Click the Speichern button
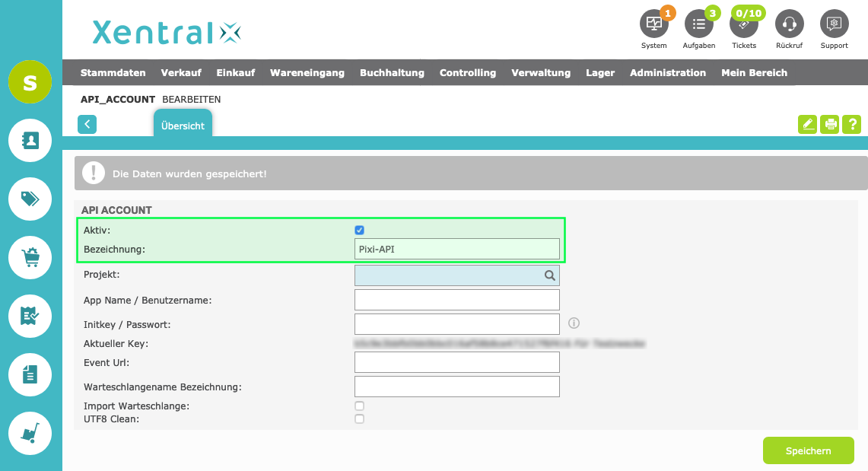 tap(808, 450)
